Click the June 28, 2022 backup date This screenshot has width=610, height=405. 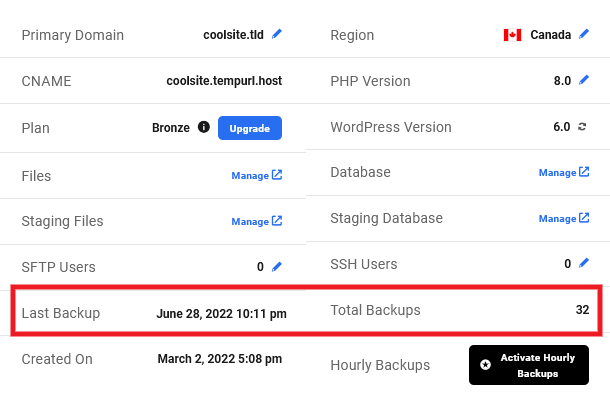coord(221,314)
